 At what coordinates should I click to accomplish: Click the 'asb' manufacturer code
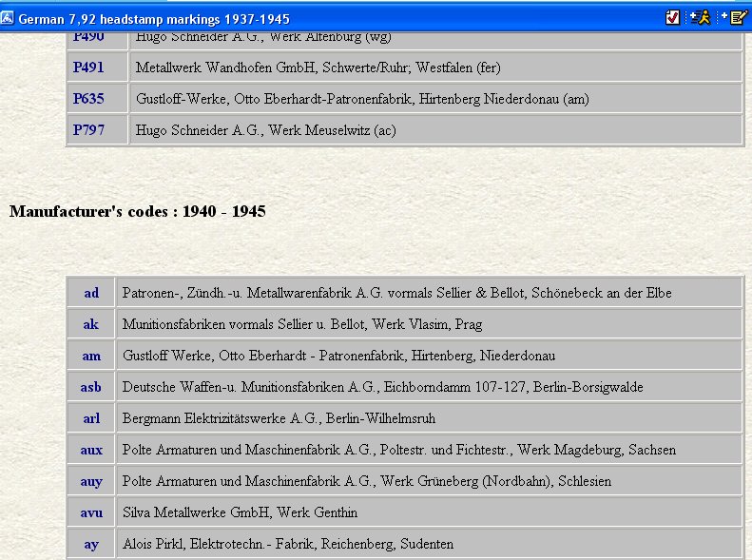(x=91, y=387)
